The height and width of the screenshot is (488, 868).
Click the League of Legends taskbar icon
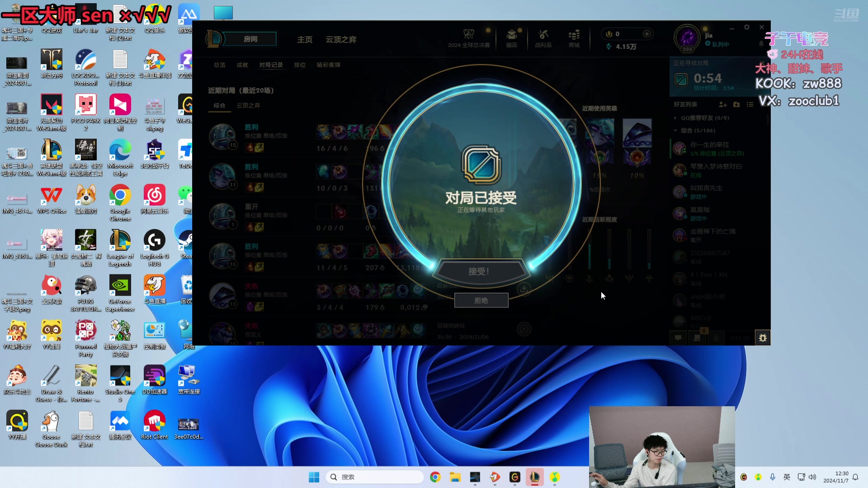click(534, 477)
